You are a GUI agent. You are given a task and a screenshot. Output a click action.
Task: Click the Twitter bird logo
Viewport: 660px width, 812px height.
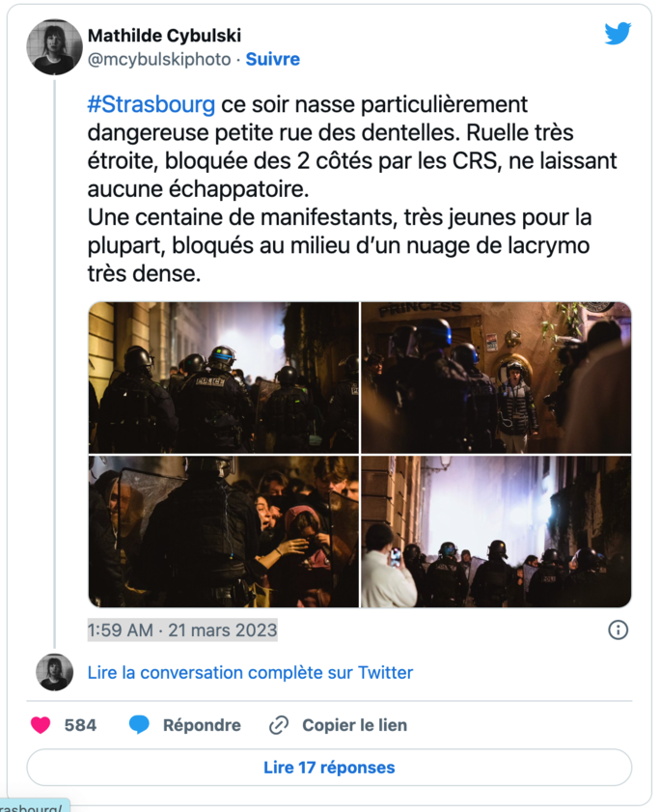pos(618,34)
